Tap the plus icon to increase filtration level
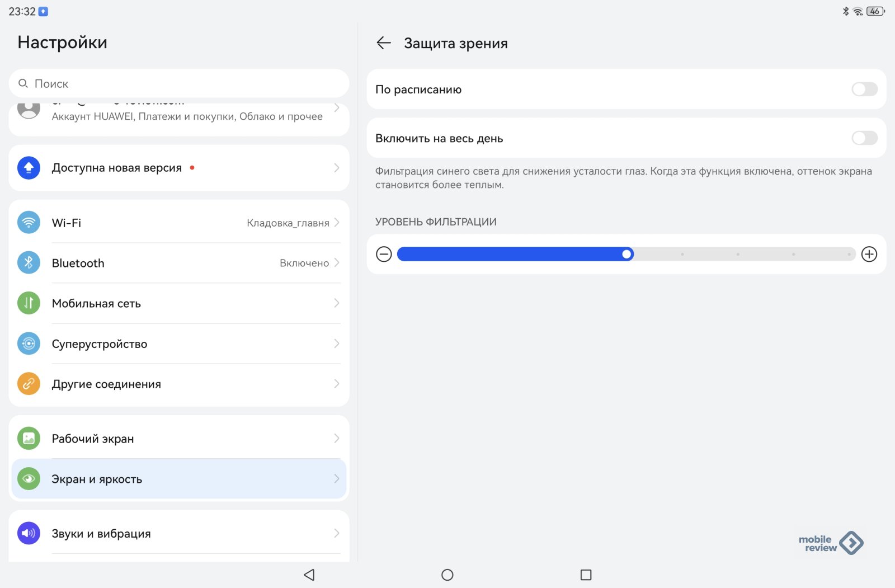 (869, 255)
